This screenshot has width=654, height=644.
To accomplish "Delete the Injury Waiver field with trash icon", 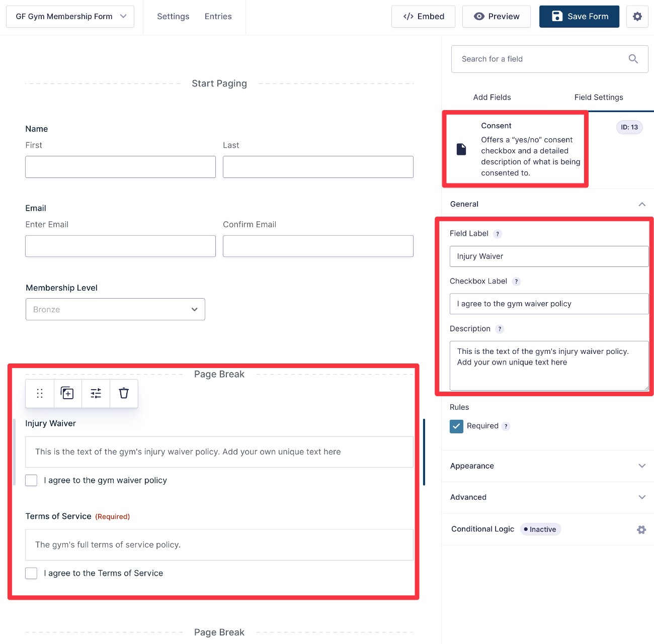I will [124, 393].
